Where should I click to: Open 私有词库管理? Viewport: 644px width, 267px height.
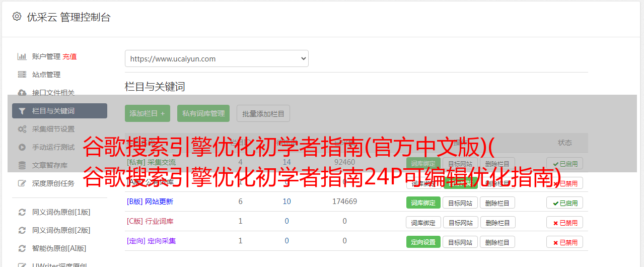point(203,113)
